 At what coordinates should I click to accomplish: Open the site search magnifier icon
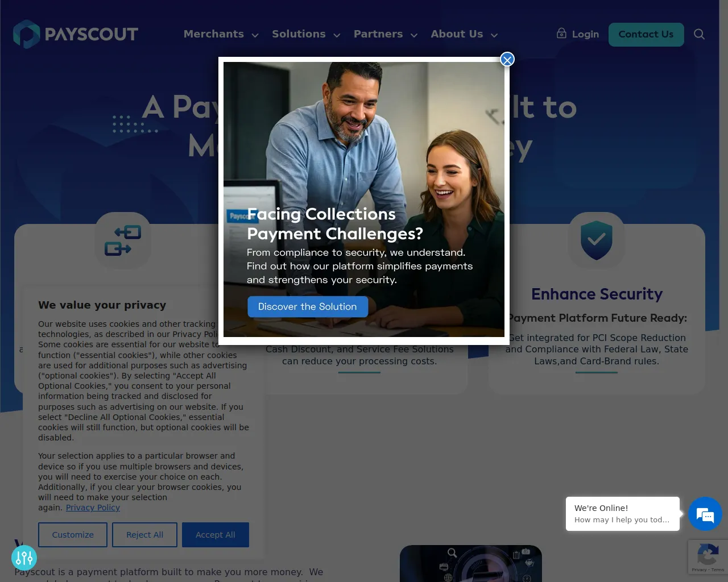point(699,34)
